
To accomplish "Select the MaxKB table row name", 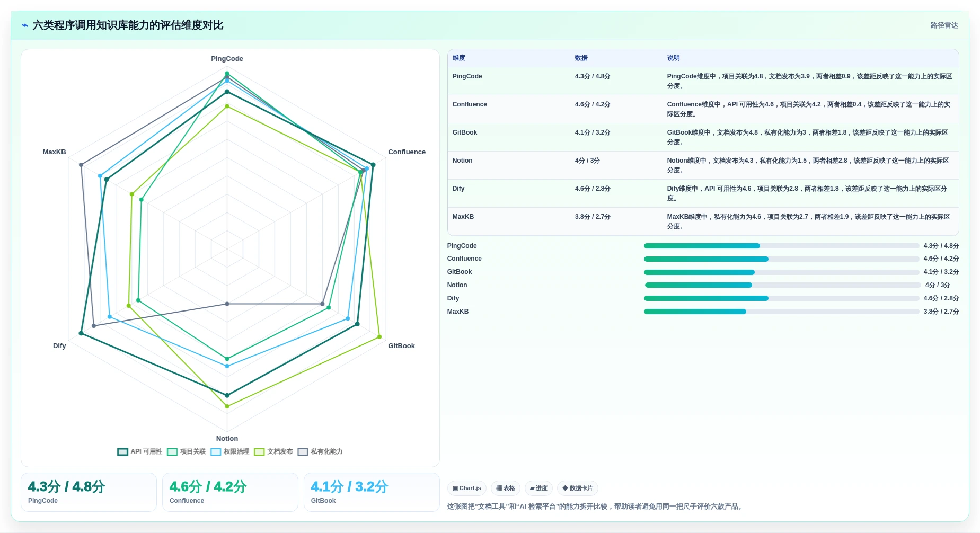I will click(463, 217).
